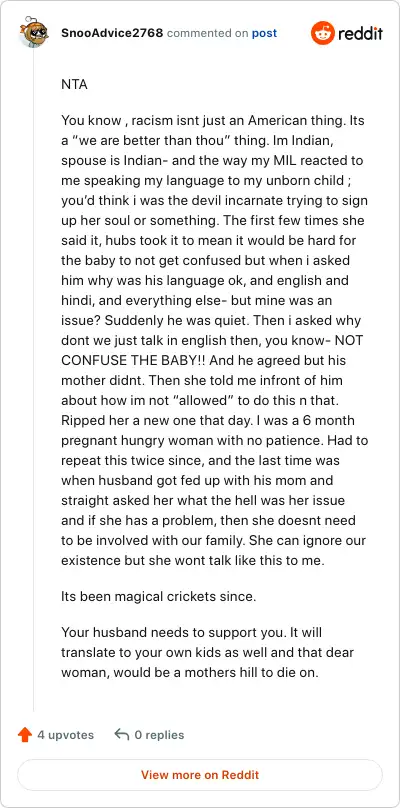Click the gray "commented on" text

pos(208,33)
